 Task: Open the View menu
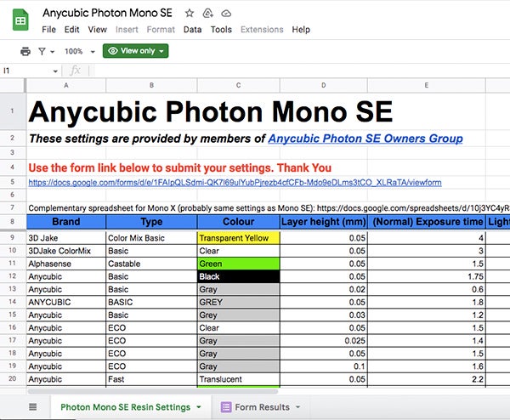[97, 30]
